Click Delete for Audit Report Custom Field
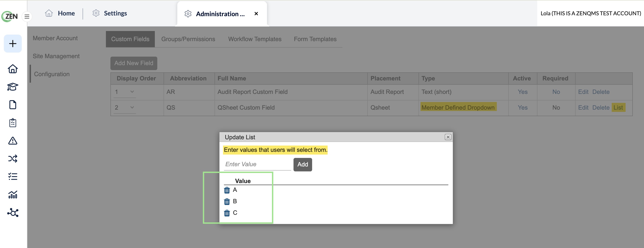 point(601,92)
